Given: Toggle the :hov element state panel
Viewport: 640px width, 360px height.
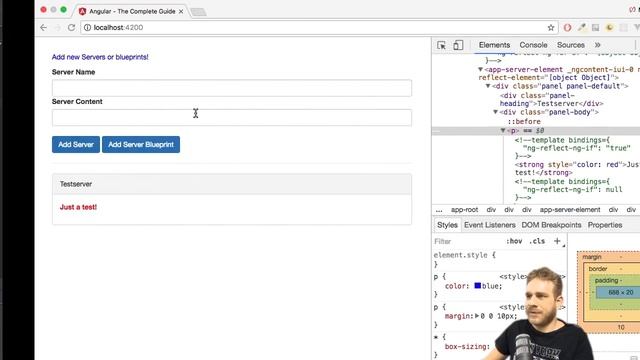Looking at the screenshot, I should click(514, 241).
